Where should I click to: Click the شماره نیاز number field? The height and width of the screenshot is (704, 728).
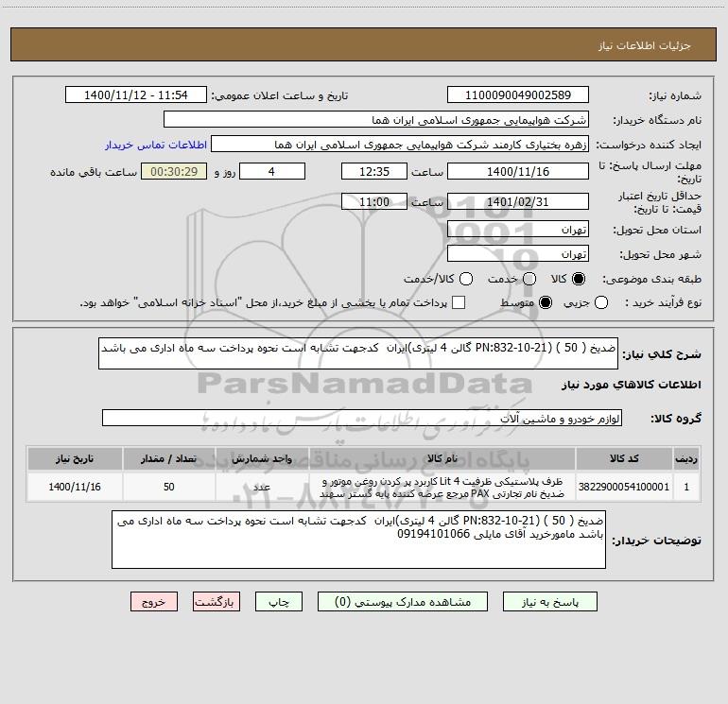click(517, 95)
